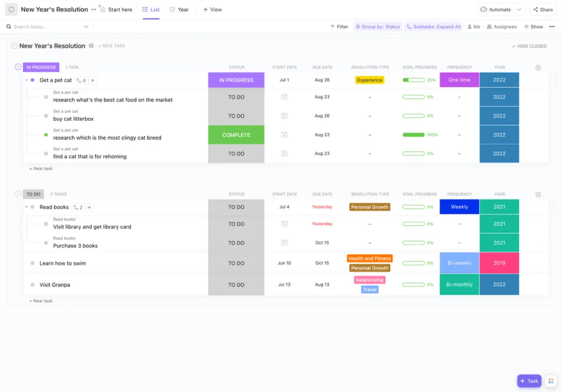The image size is (562, 392).
Task: Switch to the Start here tab
Action: (x=116, y=9)
